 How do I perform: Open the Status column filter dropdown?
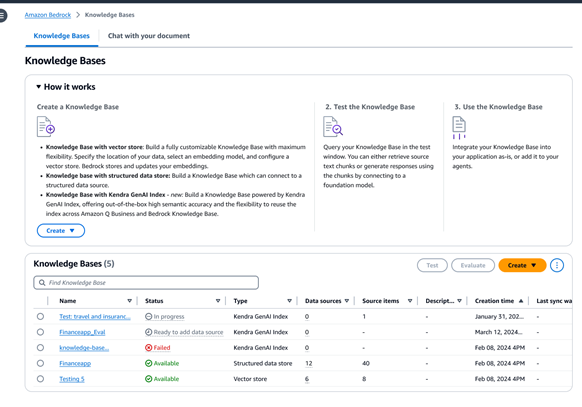tap(218, 301)
